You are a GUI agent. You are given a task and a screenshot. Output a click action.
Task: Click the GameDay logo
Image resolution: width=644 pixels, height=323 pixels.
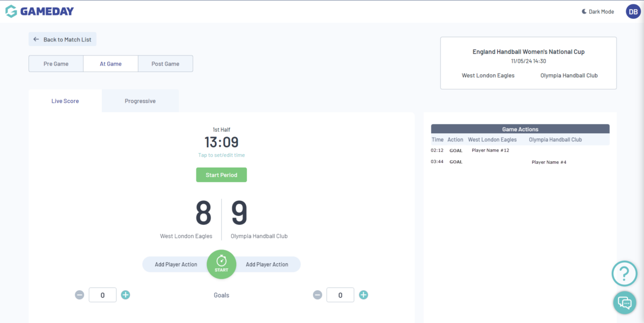pyautogui.click(x=40, y=11)
